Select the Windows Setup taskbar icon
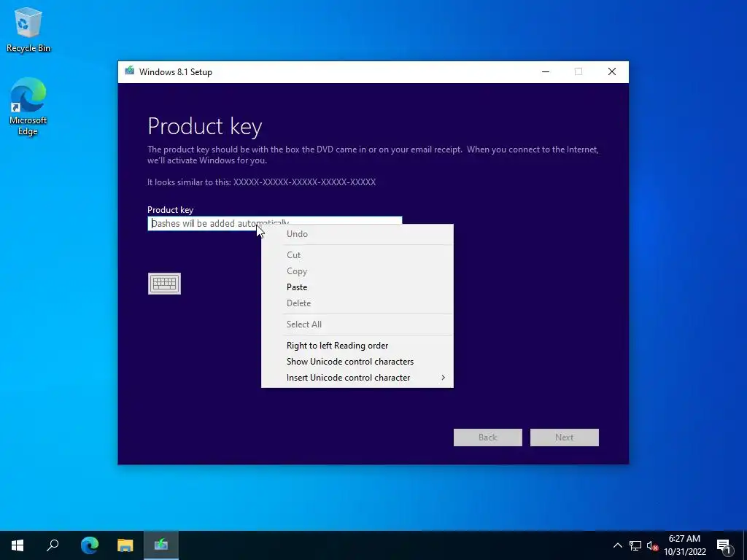Screen dimensions: 747x560 point(161,545)
